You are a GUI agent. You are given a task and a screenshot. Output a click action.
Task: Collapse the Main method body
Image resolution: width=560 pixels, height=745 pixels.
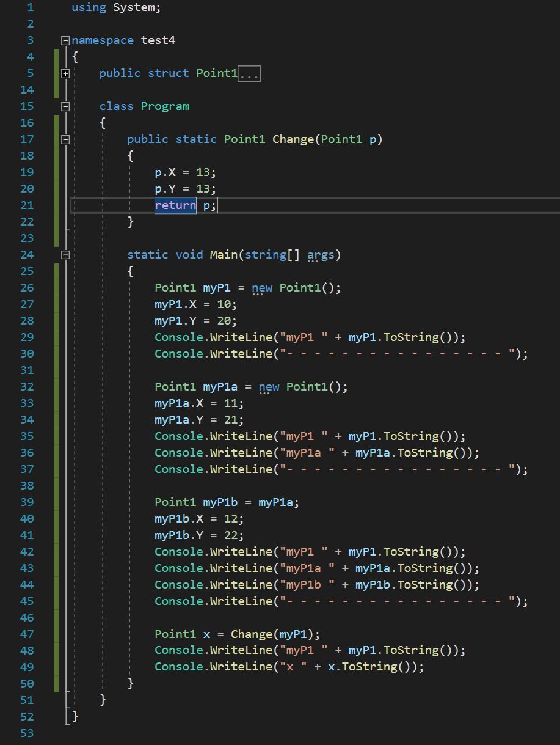pos(65,254)
